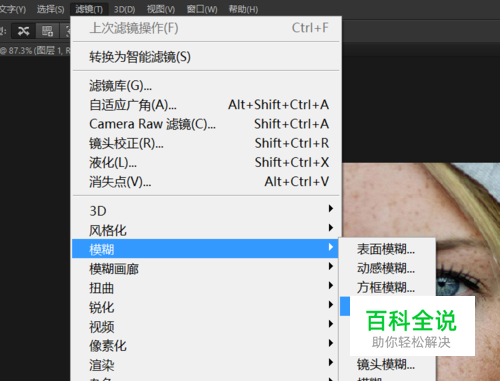500x381 pixels.
Task: Open 液化(L)... liquify filter
Action: pyautogui.click(x=206, y=163)
